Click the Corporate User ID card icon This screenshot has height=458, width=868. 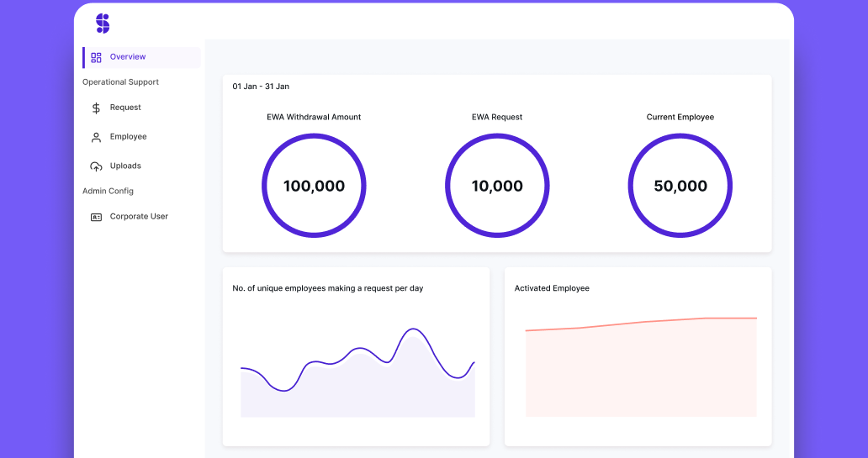tap(96, 217)
